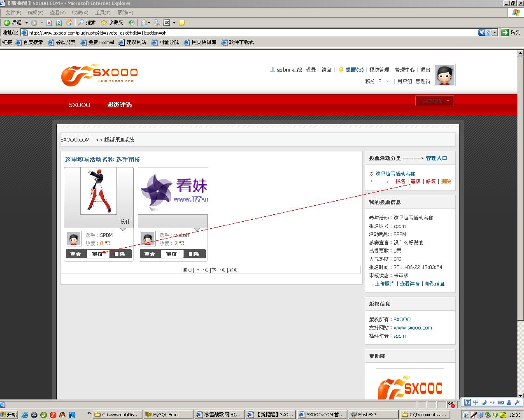
Task: Open favorites via the 收藏夹 star icon
Action: click(x=104, y=23)
